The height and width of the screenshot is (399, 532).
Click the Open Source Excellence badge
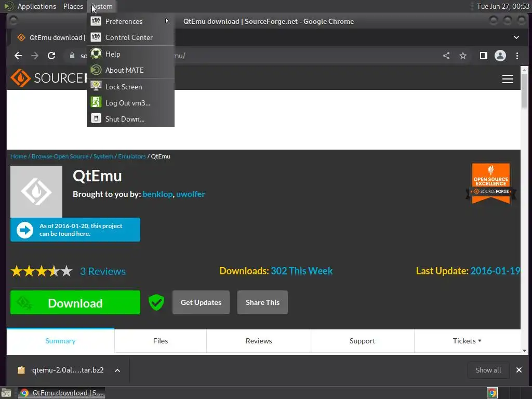click(x=491, y=183)
